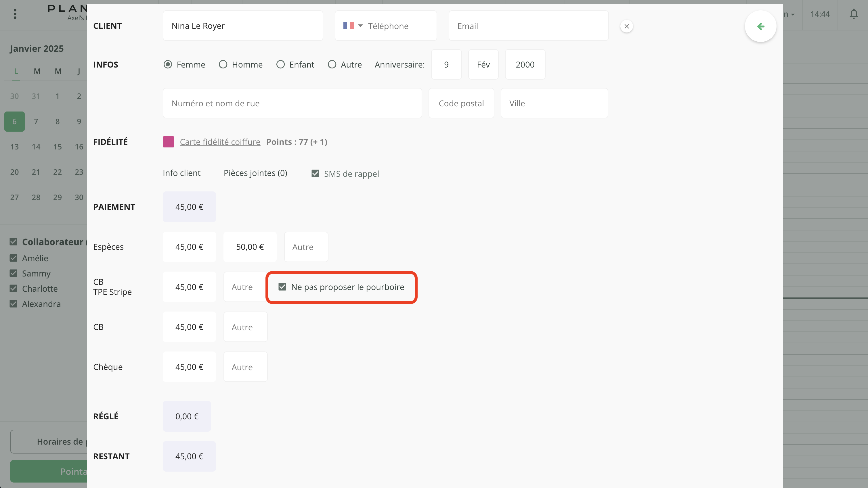
Task: Open the Carte fidélité coiffure link
Action: point(220,142)
